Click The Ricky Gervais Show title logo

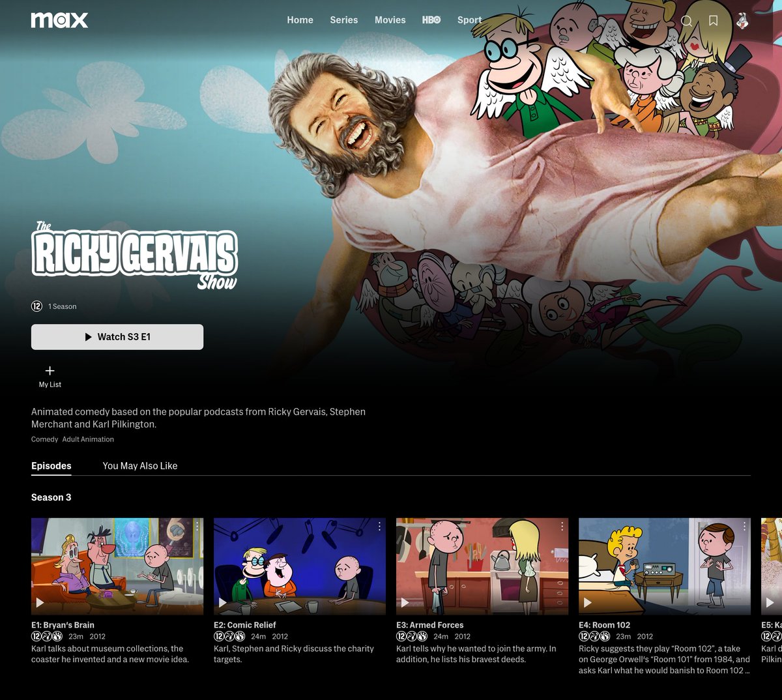coord(135,255)
